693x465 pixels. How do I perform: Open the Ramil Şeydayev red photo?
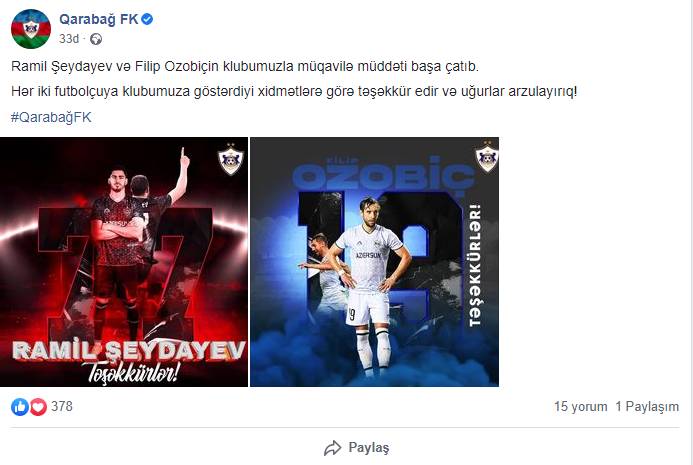pyautogui.click(x=124, y=262)
